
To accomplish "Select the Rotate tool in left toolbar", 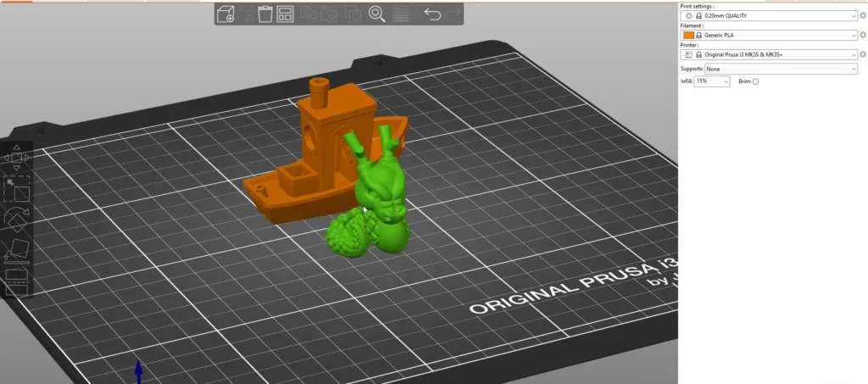I will coord(17,220).
